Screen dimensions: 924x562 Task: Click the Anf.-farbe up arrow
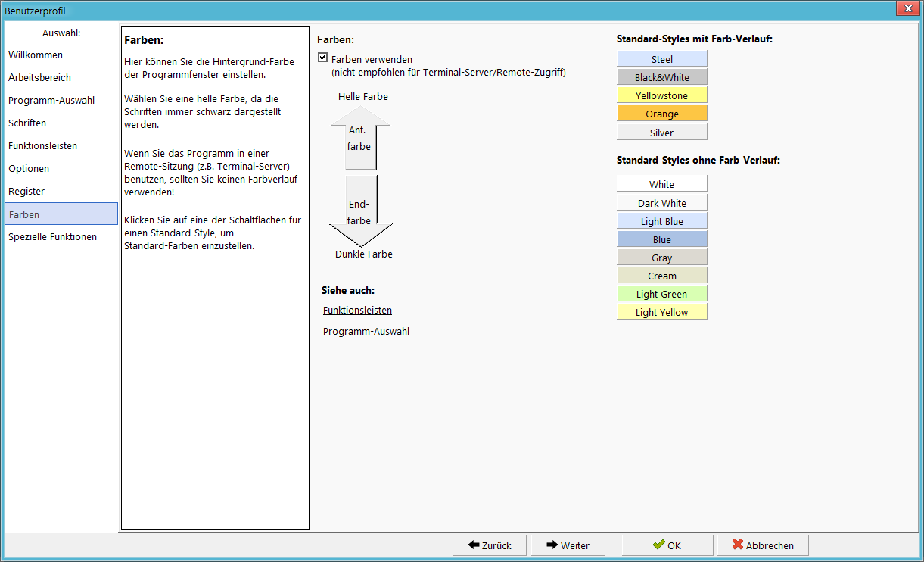click(360, 138)
